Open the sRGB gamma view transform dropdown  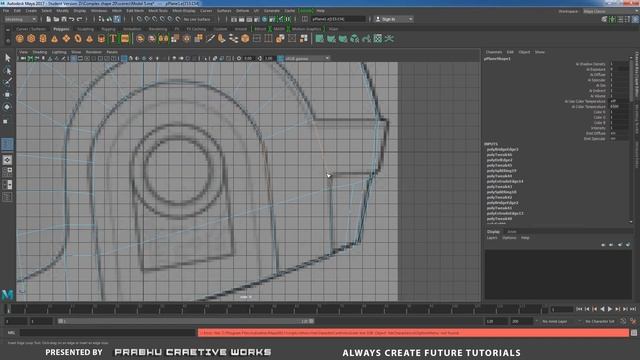click(307, 58)
